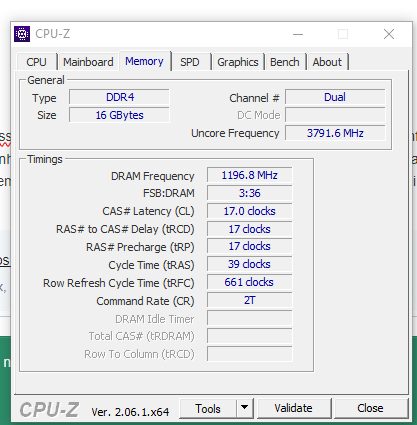
Task: Go to the About tab
Action: coord(327,62)
